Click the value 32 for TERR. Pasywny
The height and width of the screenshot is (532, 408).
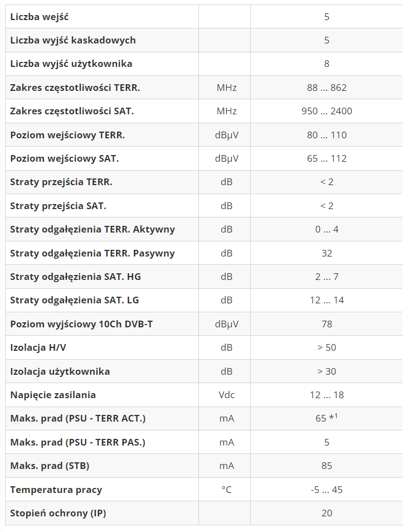point(327,253)
